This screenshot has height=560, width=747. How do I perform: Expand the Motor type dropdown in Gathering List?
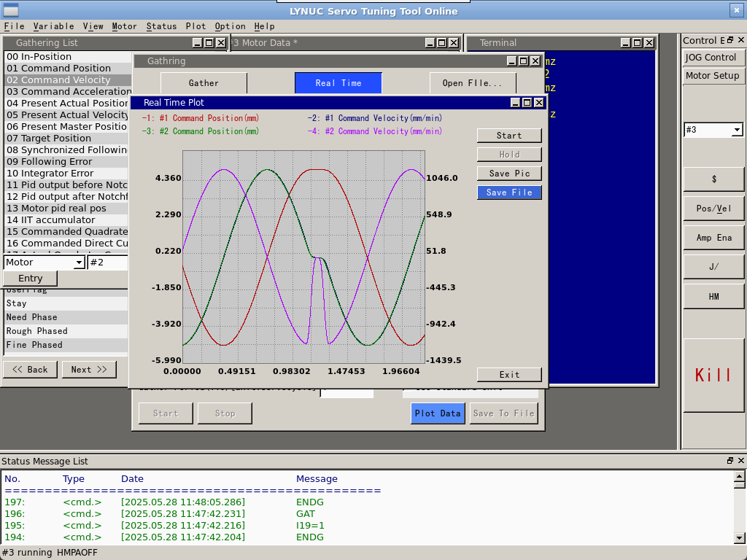(79, 262)
